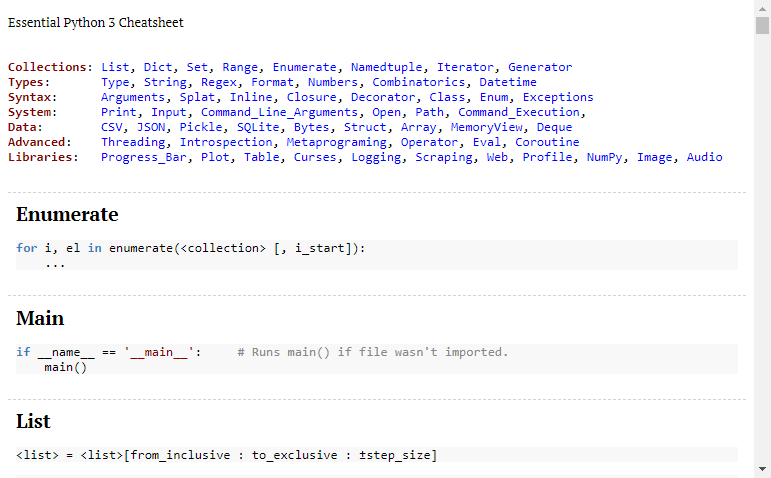Follow the Array link

pyautogui.click(x=418, y=127)
